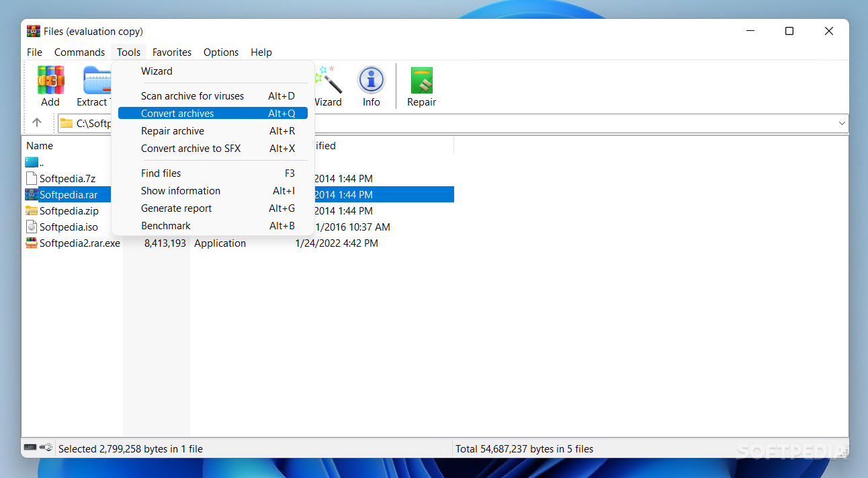Expand the address bar path dropdown
Viewport: 868px width, 478px height.
842,123
